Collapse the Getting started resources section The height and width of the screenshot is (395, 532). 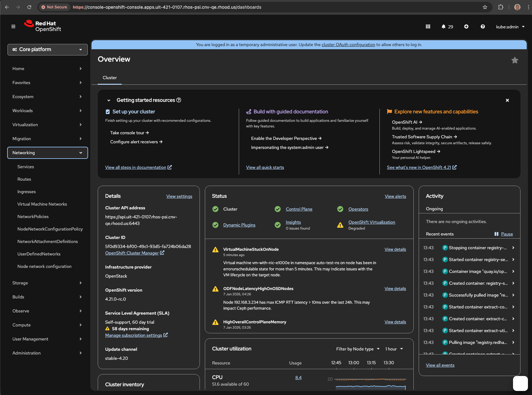point(109,100)
